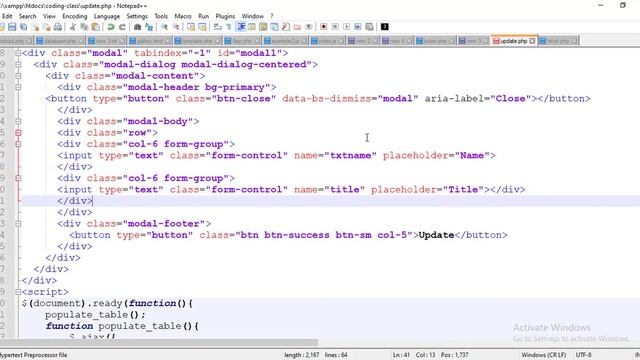Screen dimensions: 640x360
Task: Collapse the modal-dialog-centered div fold
Action: 18,64
